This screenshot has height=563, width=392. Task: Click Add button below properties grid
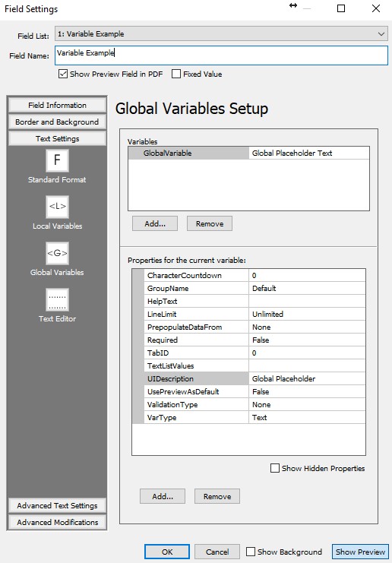click(x=163, y=496)
